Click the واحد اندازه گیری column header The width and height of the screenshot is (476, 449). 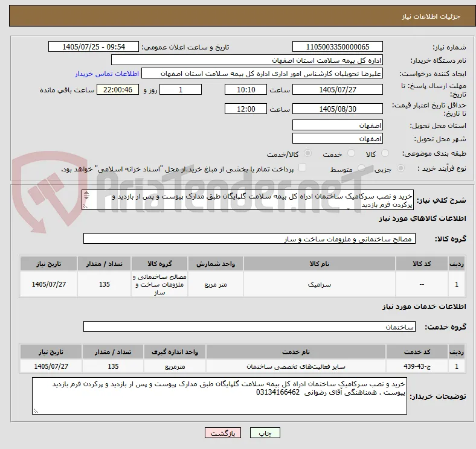point(175,352)
